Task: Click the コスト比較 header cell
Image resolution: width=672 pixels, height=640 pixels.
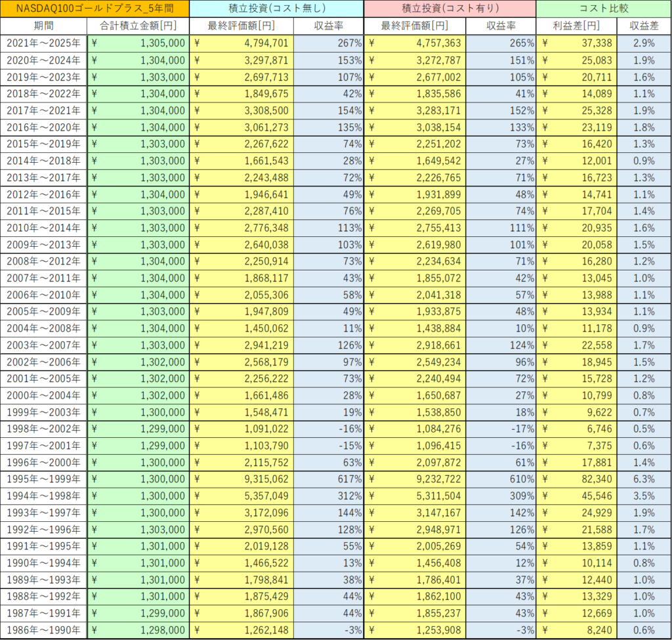Action: (603, 9)
